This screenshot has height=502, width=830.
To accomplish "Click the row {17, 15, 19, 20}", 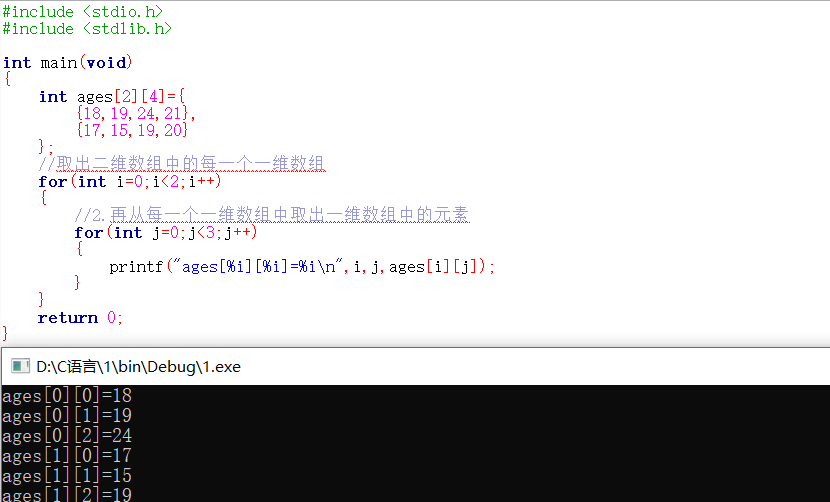I will coord(132,130).
